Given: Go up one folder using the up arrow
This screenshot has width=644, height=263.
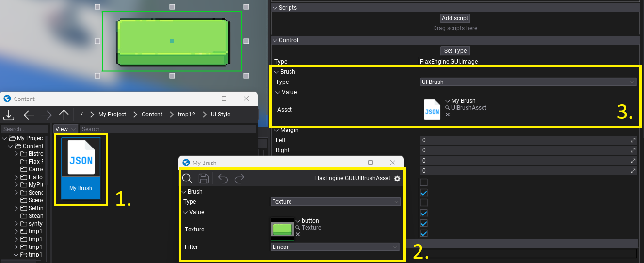Looking at the screenshot, I should [x=64, y=115].
